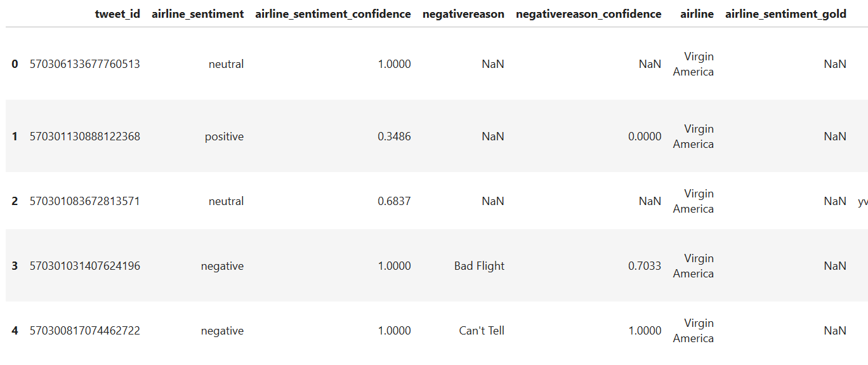Select the airline_sentiment_confidence column header
This screenshot has height=365, width=868.
[333, 14]
